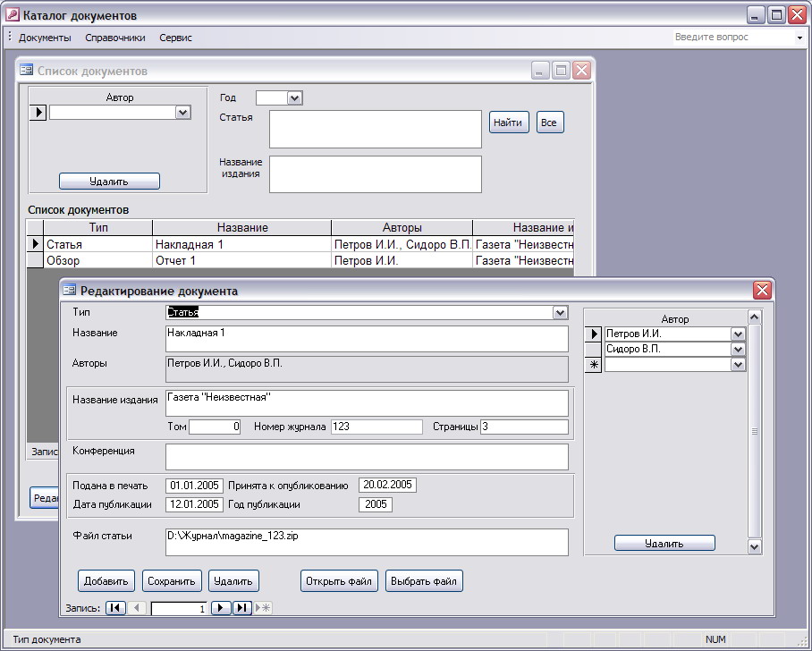Open the Сервис menu
812x651 pixels.
coord(175,38)
